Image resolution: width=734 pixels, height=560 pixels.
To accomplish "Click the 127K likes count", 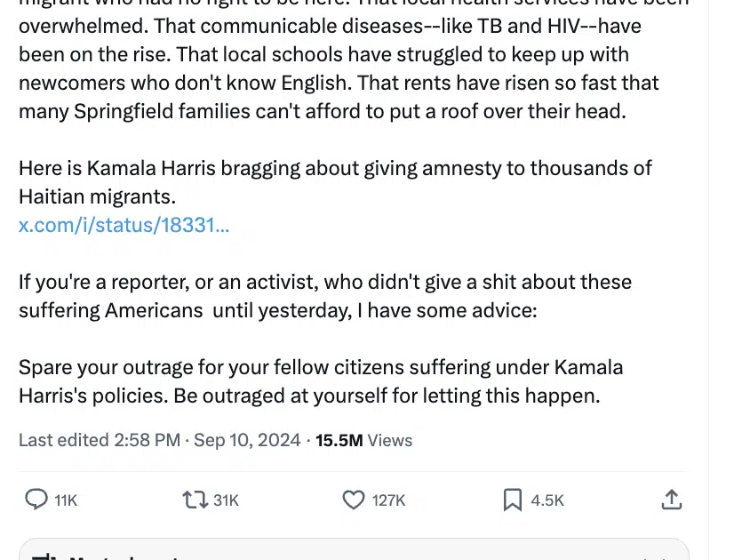I will coord(388,500).
